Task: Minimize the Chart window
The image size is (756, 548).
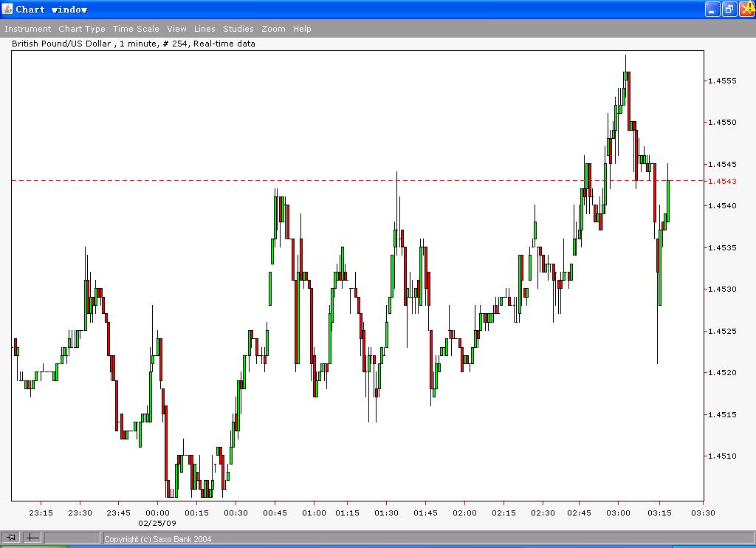Action: (712, 9)
